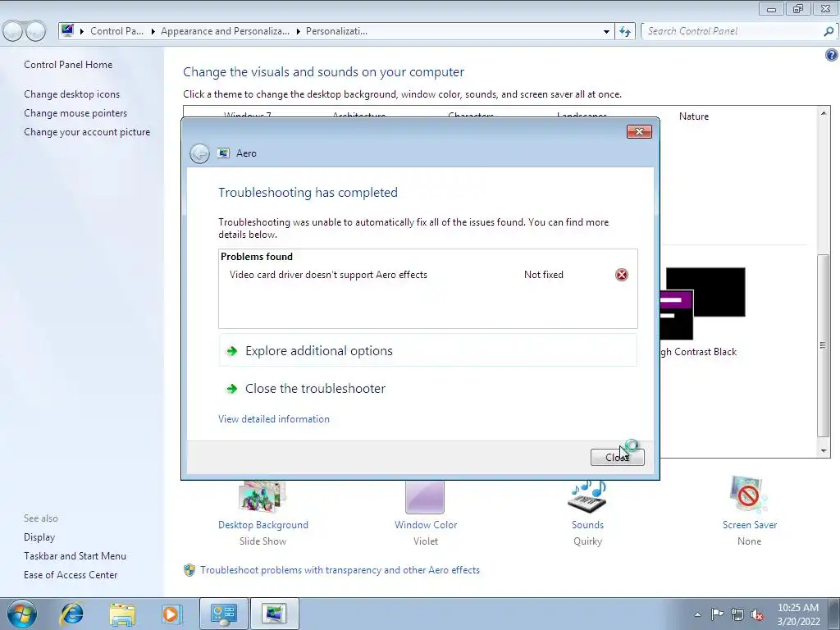Viewport: 840px width, 630px height.
Task: Open Sounds Quirky keyboard icon
Action: (587, 496)
